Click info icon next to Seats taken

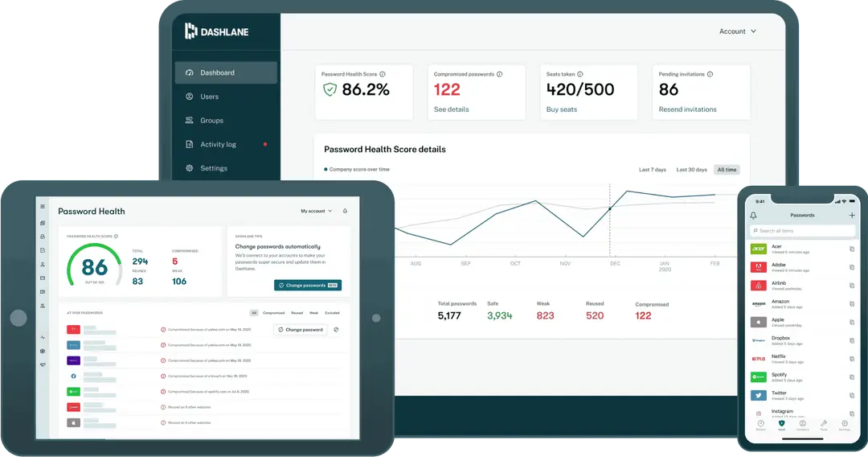point(580,74)
